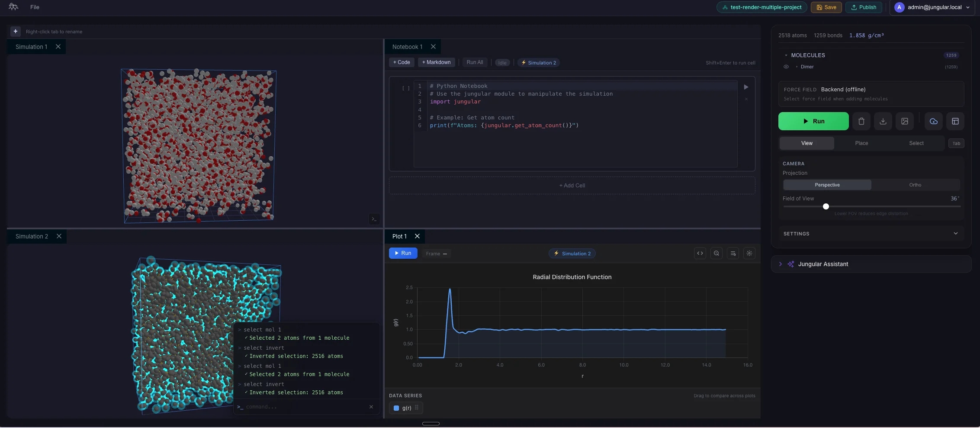Switch to the Place mode tab
The image size is (980, 428).
tap(861, 143)
